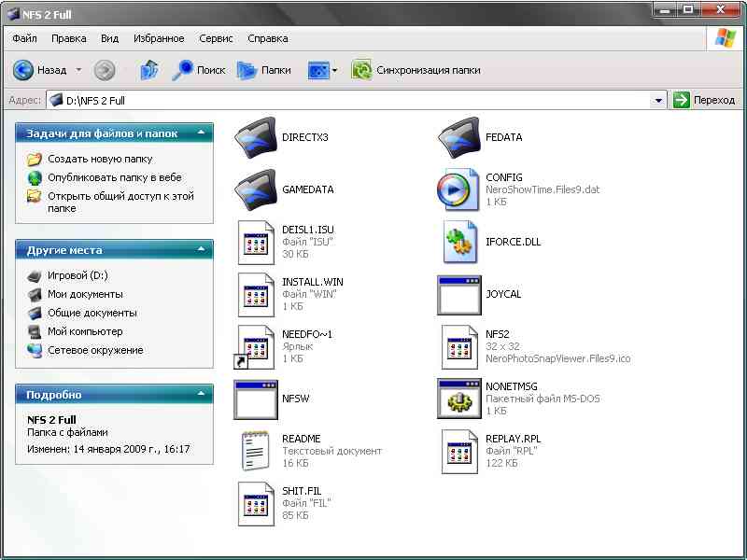Open Back button history dropdown arrow

[78, 71]
